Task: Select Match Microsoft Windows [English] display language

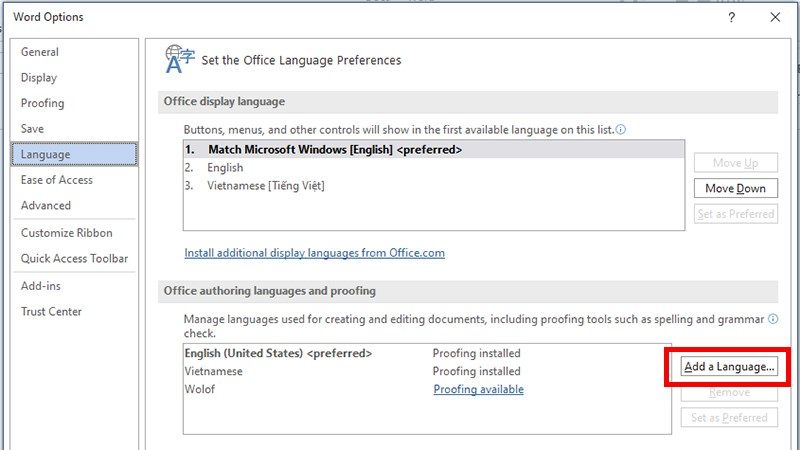Action: click(434, 149)
